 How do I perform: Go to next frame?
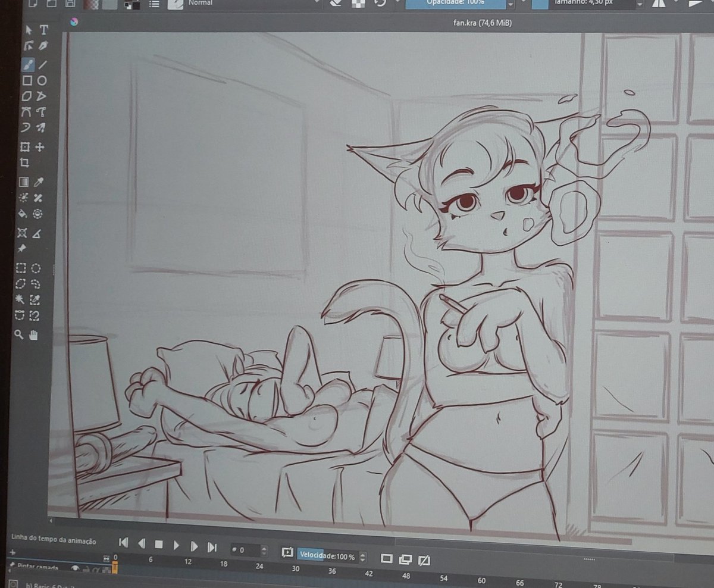[x=194, y=545]
